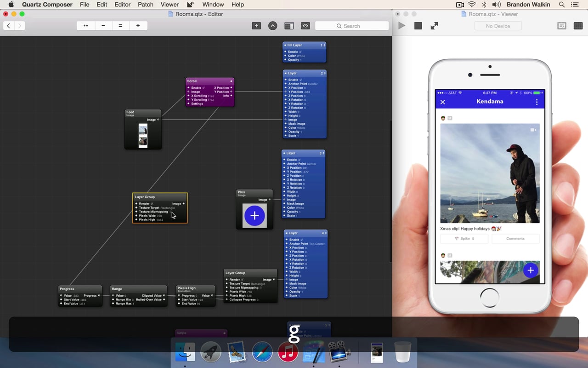Open Anchor Point Top Center menu on Layer 4
588x368 pixels.
[317, 244]
